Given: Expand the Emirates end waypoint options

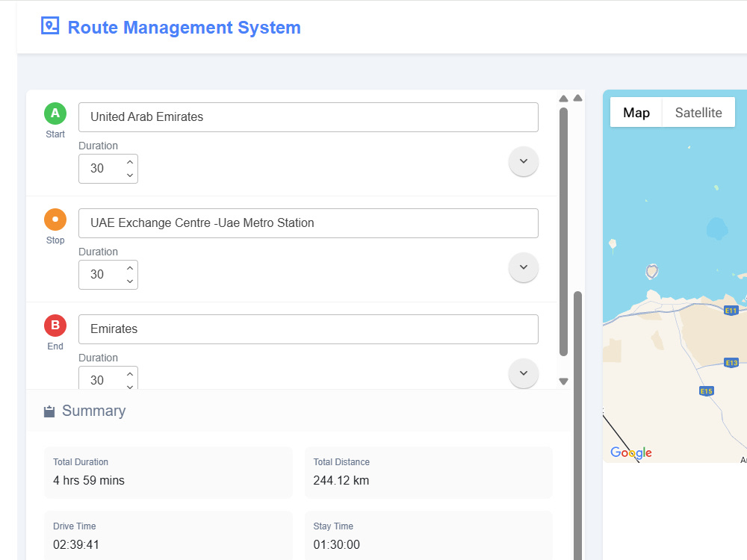Looking at the screenshot, I should coord(523,373).
